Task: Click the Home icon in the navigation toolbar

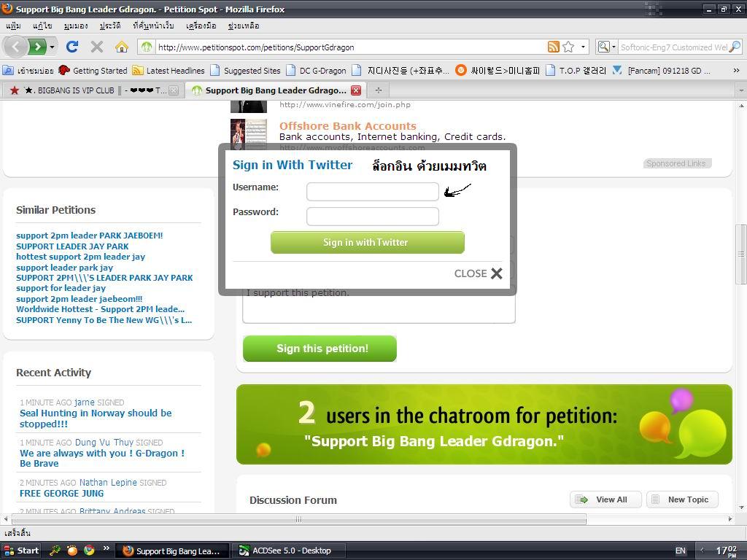Action: (x=122, y=47)
